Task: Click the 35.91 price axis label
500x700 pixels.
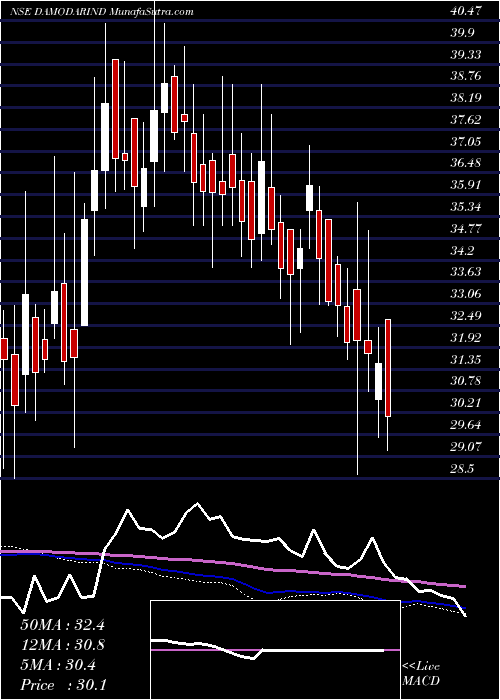Action: (x=466, y=185)
